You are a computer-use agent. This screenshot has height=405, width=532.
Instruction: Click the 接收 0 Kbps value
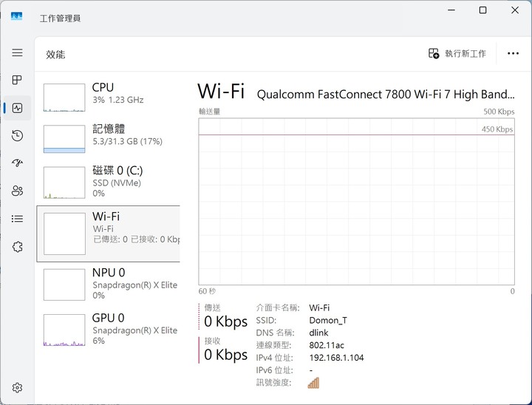click(225, 355)
